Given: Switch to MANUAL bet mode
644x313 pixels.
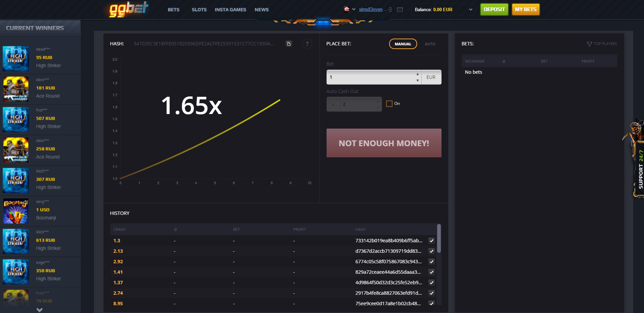Looking at the screenshot, I should pyautogui.click(x=403, y=44).
